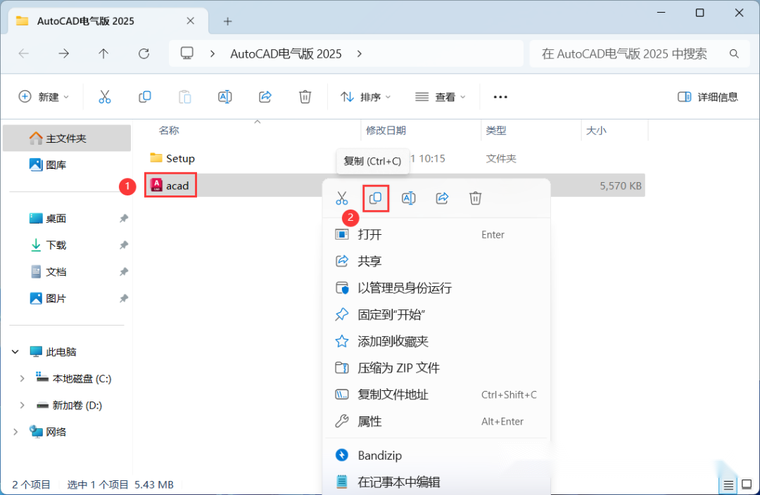Expand the 本地磁盘 (C:) tree node
760x495 pixels.
tap(22, 378)
